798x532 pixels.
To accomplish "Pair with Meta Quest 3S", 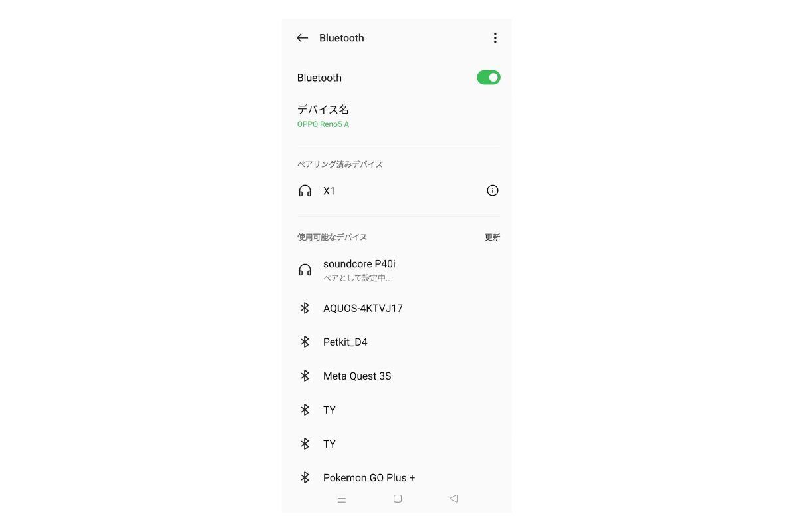I will (x=397, y=376).
